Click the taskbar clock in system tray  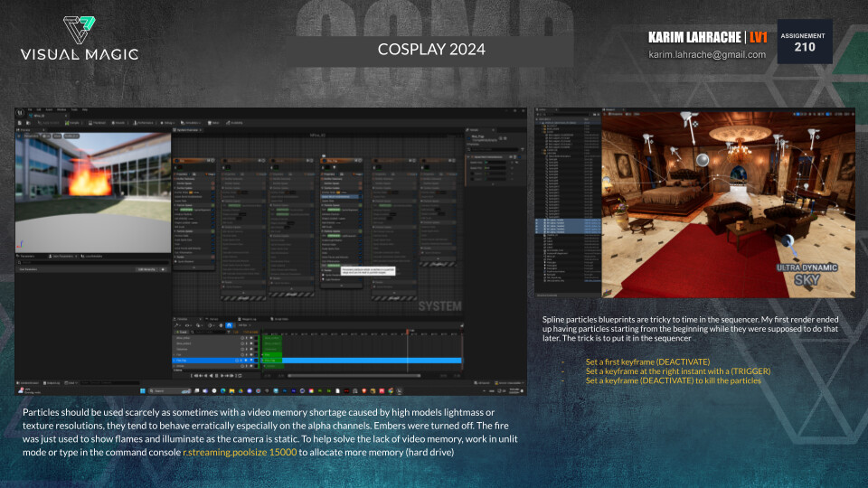514,390
